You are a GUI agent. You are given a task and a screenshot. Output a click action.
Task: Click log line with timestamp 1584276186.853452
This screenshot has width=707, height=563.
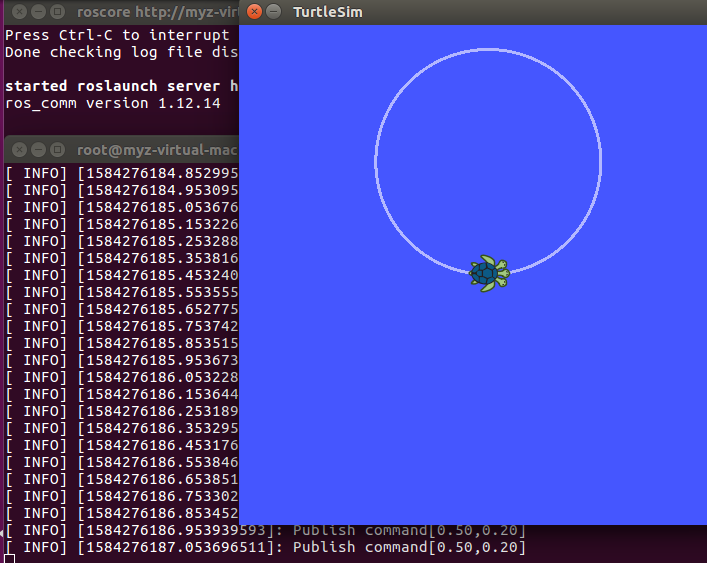tap(122, 513)
